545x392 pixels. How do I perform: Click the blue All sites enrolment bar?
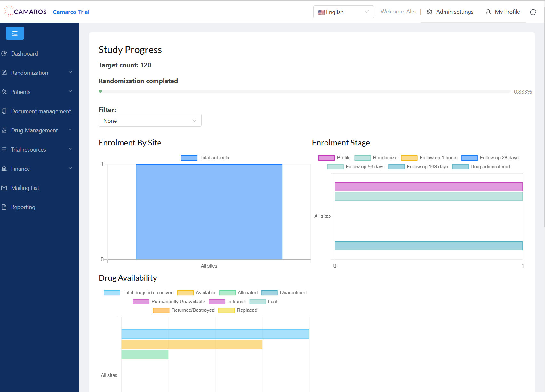point(209,212)
